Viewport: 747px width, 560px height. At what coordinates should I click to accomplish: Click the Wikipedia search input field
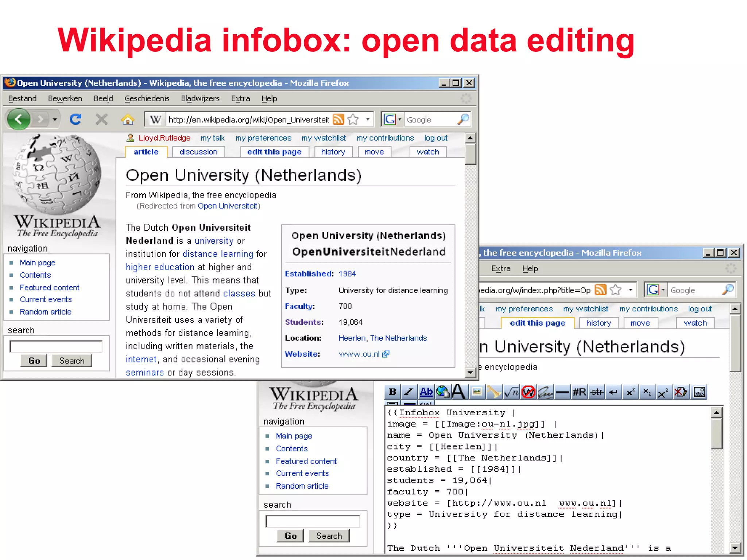coord(56,346)
